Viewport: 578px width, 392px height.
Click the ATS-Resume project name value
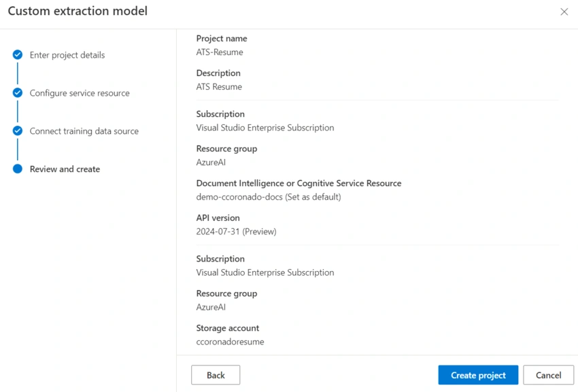coord(220,52)
